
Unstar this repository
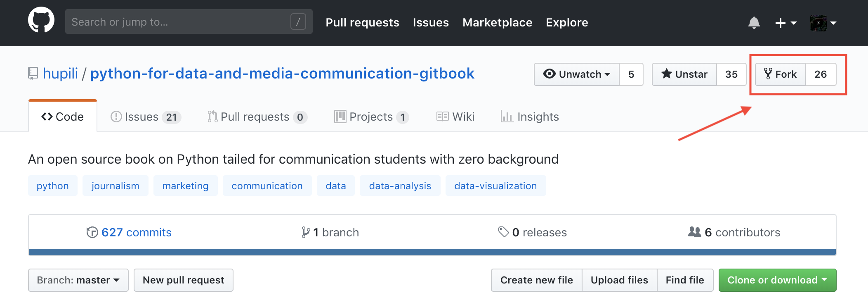[684, 74]
